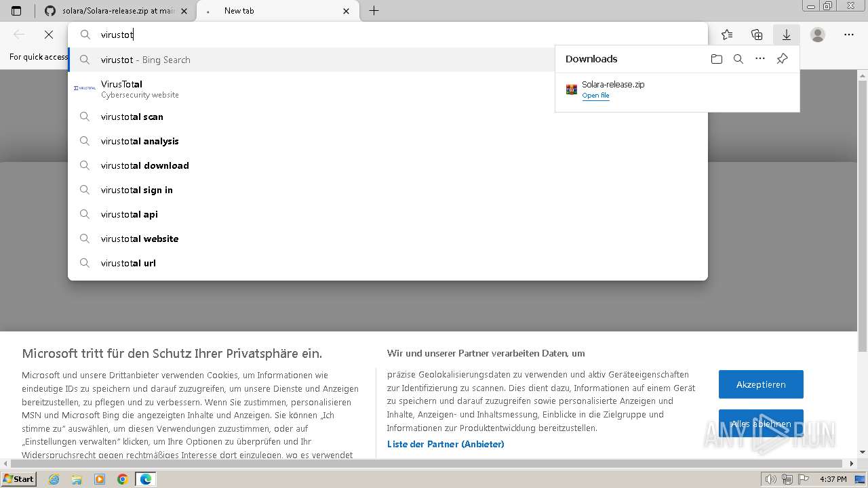Open File Explorer taskbar icon
The image size is (868, 488).
click(77, 479)
